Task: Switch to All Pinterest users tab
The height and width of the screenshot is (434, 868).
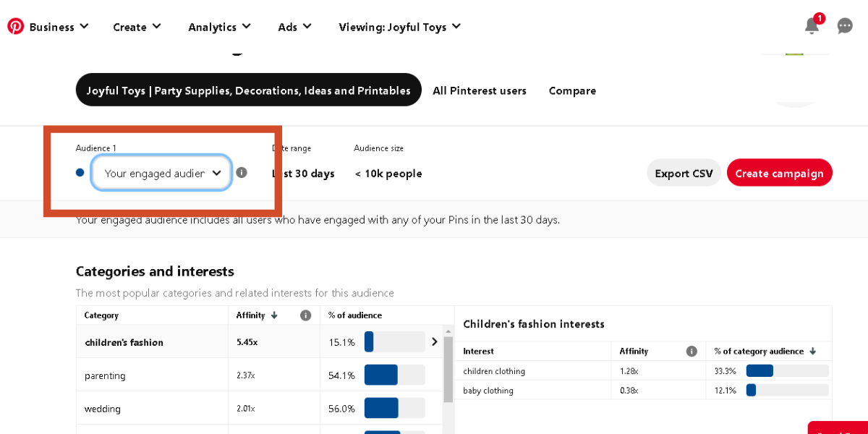Action: coord(480,90)
